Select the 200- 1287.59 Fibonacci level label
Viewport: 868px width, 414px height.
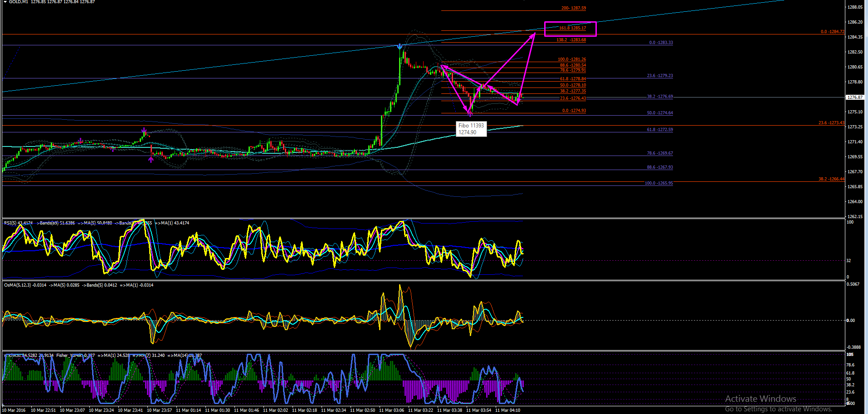pyautogui.click(x=574, y=8)
